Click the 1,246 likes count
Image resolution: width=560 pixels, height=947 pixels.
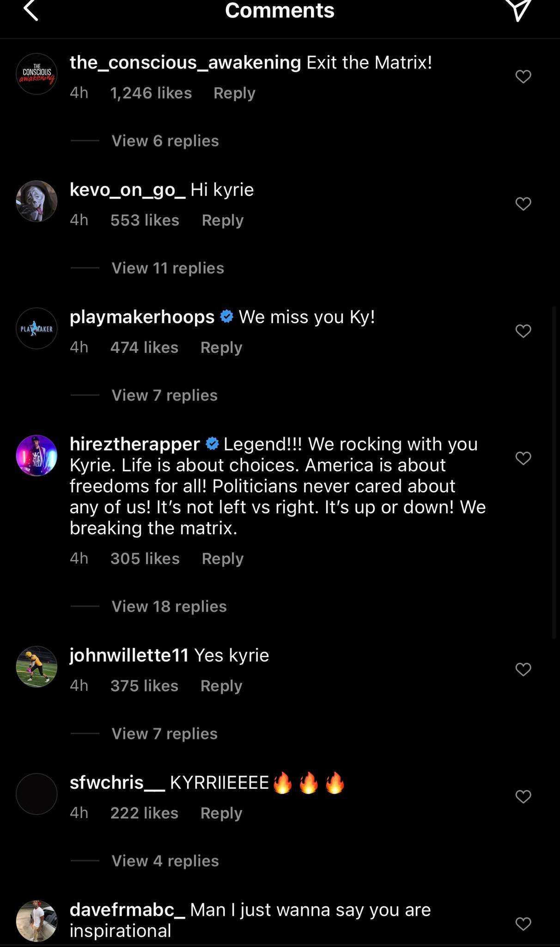pos(151,92)
